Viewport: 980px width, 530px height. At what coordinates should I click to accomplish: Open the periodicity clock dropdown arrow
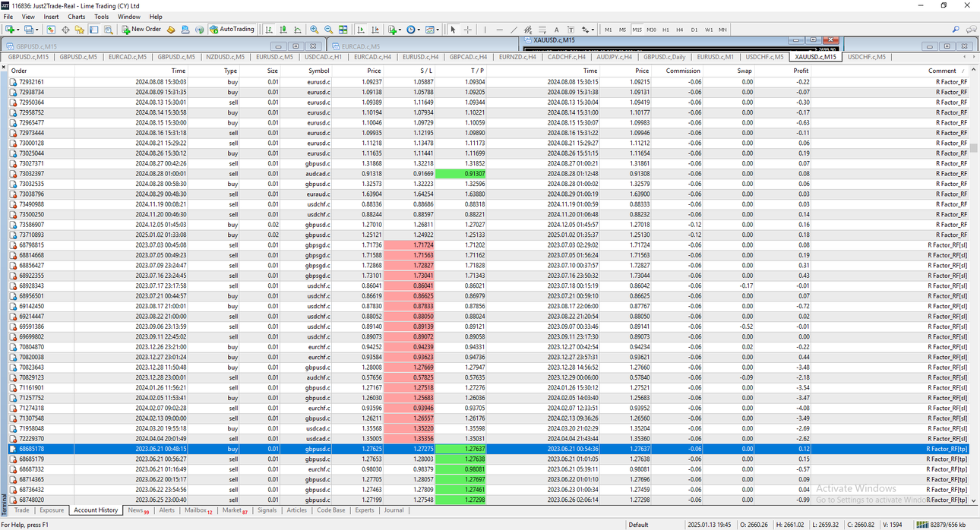click(x=419, y=30)
